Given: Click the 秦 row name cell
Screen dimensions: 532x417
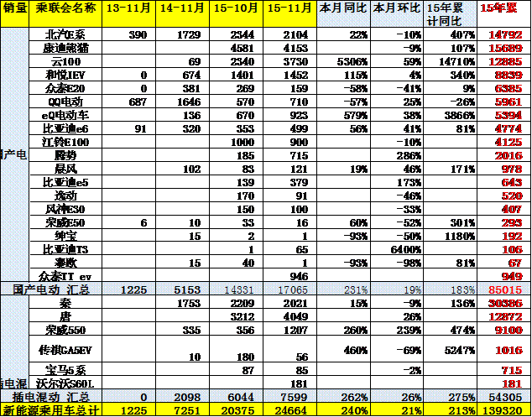Looking at the screenshot, I should click(x=65, y=303).
